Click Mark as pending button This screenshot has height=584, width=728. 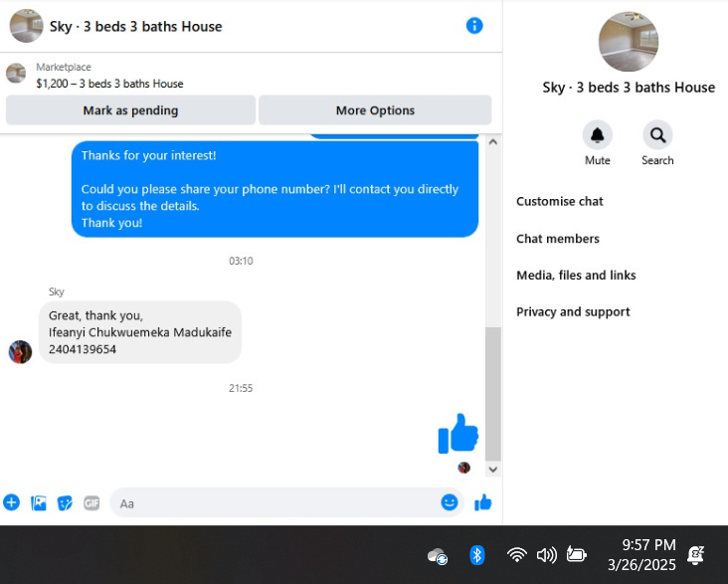click(x=130, y=110)
